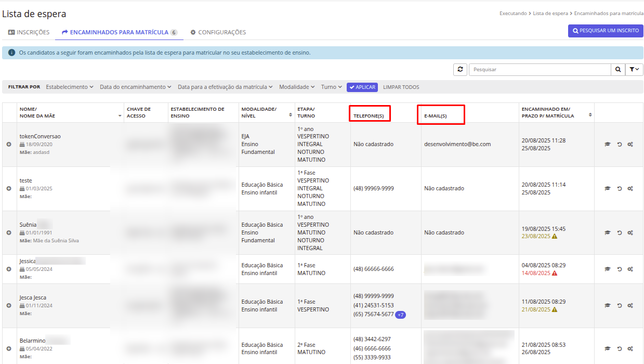
Task: Click phone number (48) 99969-9999
Action: pyautogui.click(x=374, y=189)
